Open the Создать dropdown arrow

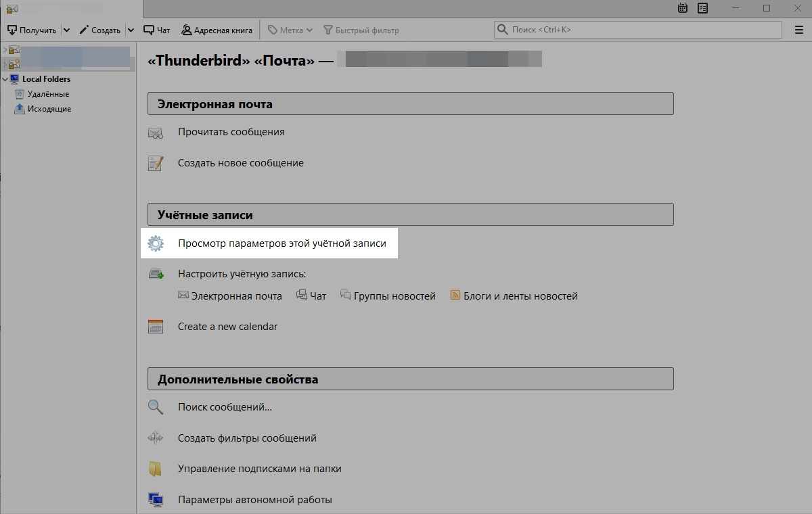pos(131,30)
